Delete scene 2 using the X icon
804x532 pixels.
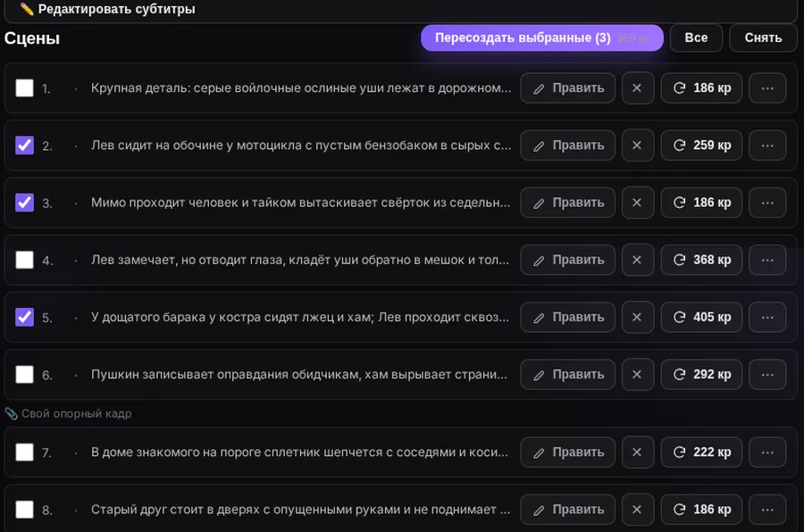click(637, 145)
